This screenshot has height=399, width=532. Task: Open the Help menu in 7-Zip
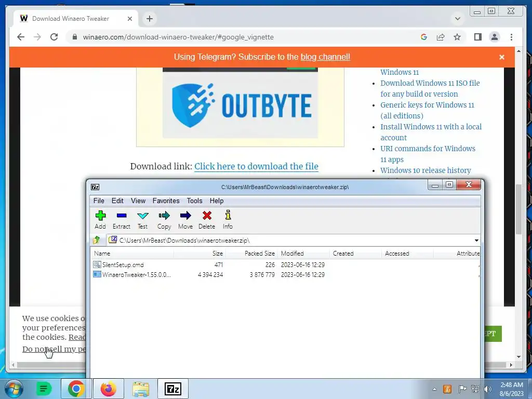(217, 201)
